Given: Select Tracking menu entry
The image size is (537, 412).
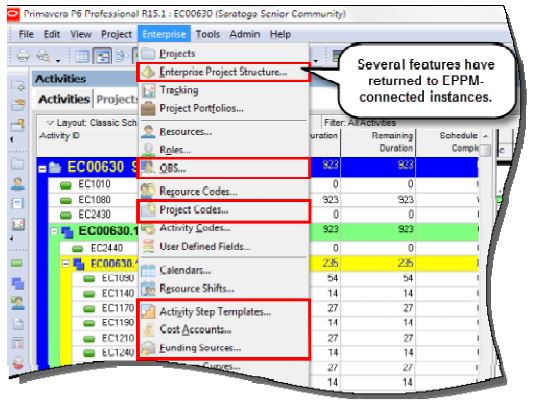Looking at the screenshot, I should pyautogui.click(x=224, y=90).
